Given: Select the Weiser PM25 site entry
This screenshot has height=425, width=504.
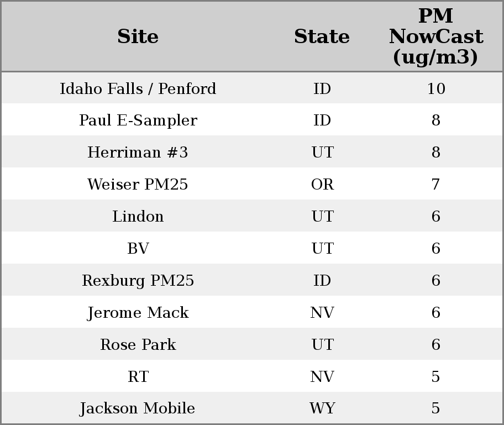Looking at the screenshot, I should point(138,185).
